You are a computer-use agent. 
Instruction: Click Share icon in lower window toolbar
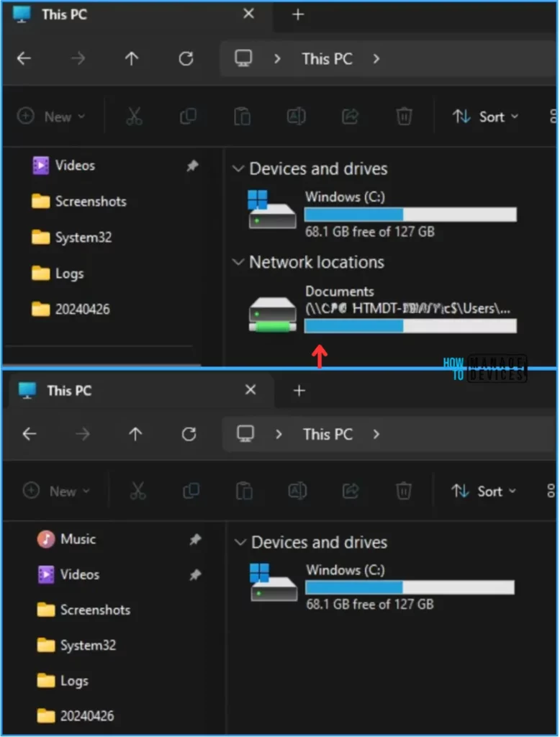[x=351, y=491]
